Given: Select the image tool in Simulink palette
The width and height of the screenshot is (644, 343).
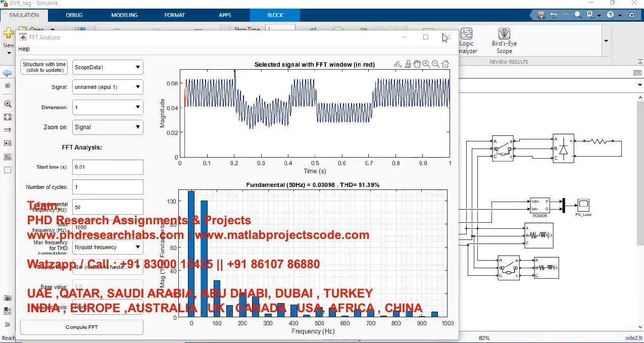Looking at the screenshot, I should 8,157.
